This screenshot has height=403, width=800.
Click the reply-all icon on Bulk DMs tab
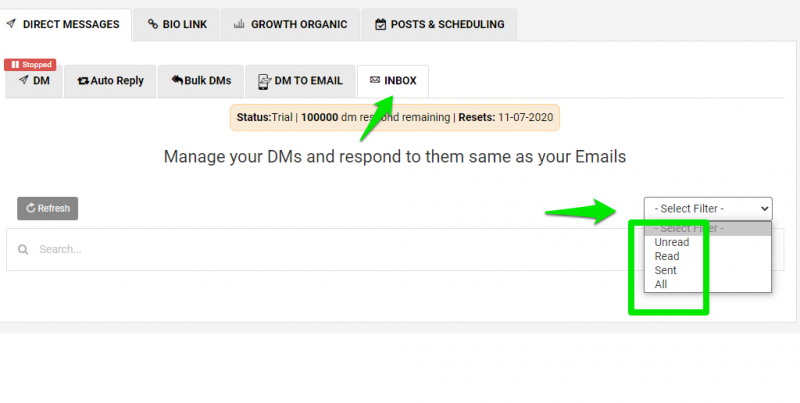[177, 80]
